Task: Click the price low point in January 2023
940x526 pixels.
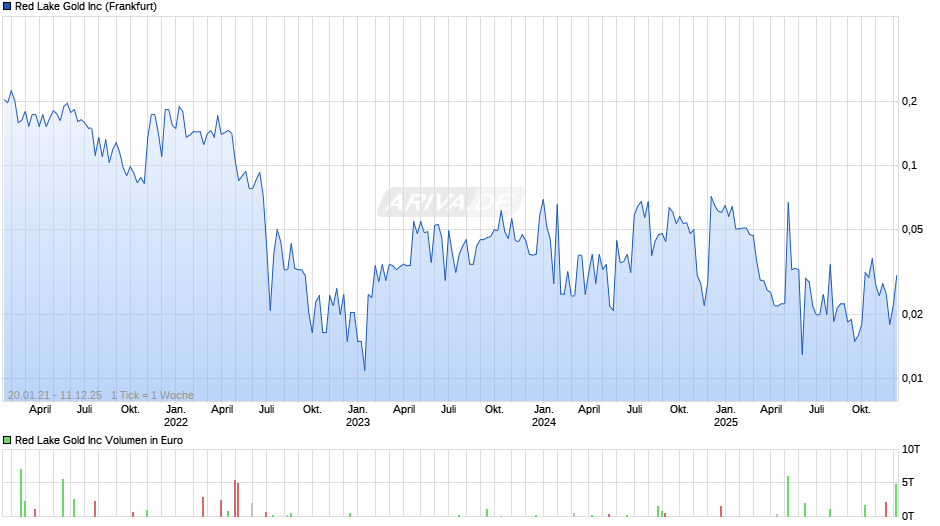Action: (364, 369)
